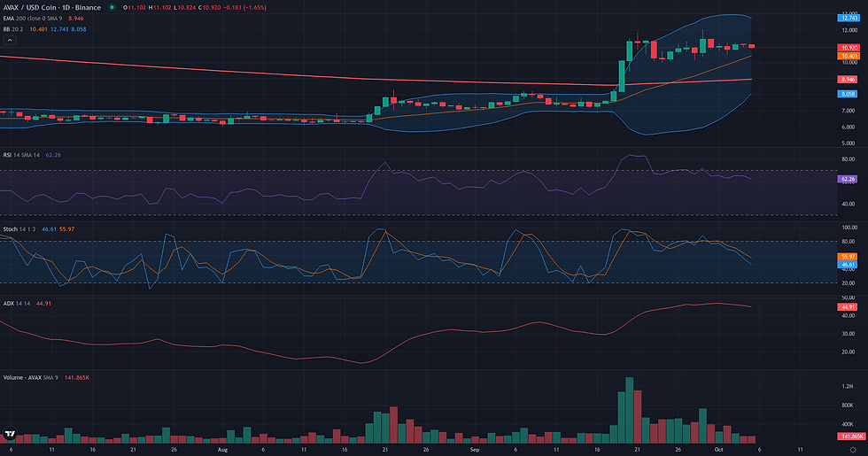This screenshot has width=868, height=456.
Task: Collapse the indicator legend with chevron button
Action: 10,40
